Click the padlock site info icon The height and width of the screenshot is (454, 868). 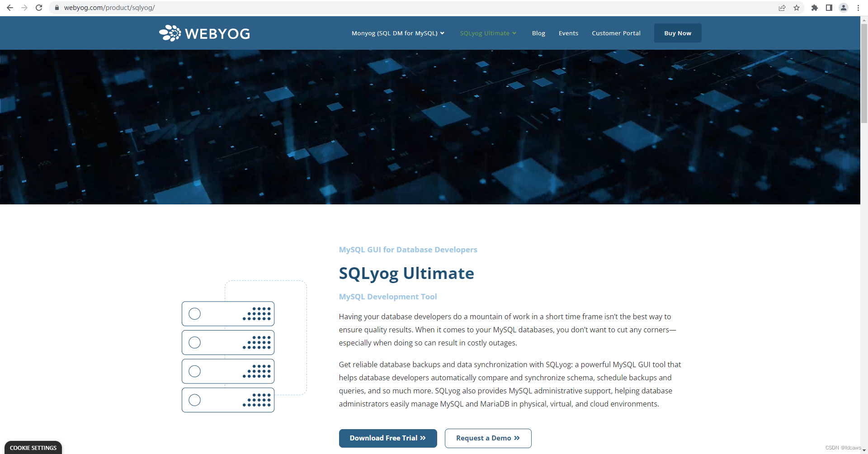(x=57, y=8)
